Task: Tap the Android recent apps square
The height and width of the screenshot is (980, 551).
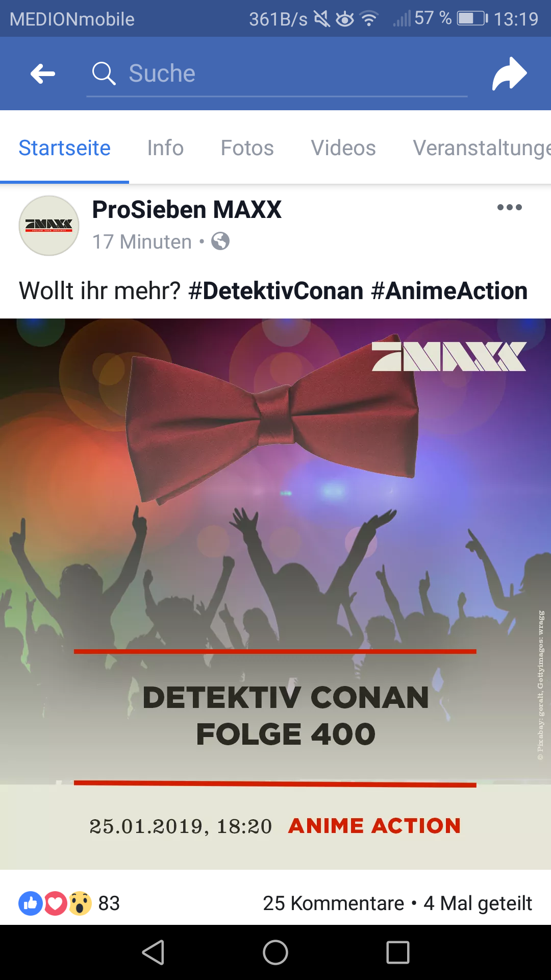Action: (398, 952)
